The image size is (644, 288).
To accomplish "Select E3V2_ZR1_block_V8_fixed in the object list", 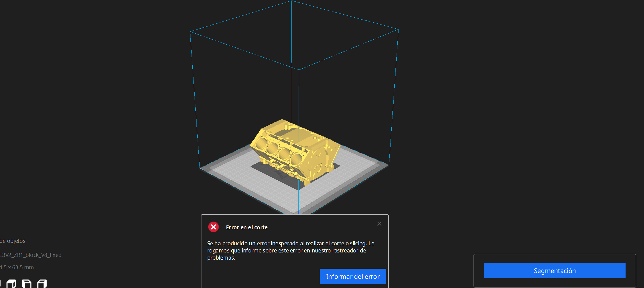I will click(31, 255).
